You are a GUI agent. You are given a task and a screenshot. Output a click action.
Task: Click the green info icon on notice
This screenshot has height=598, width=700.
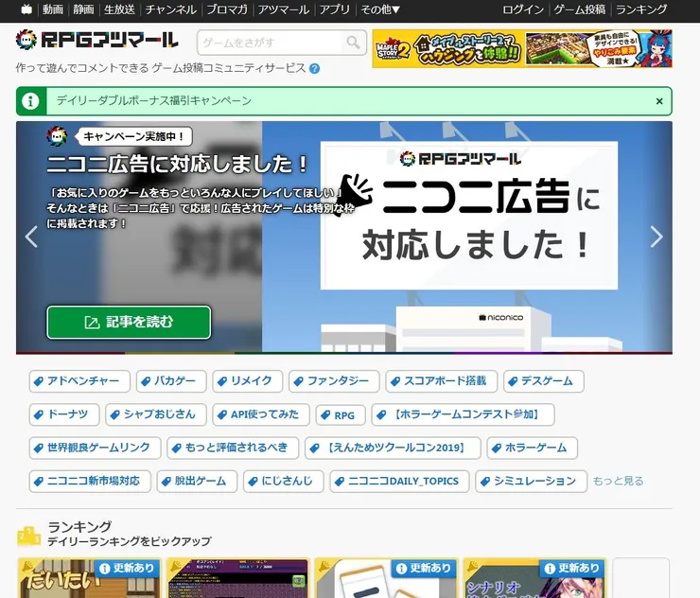click(x=30, y=101)
